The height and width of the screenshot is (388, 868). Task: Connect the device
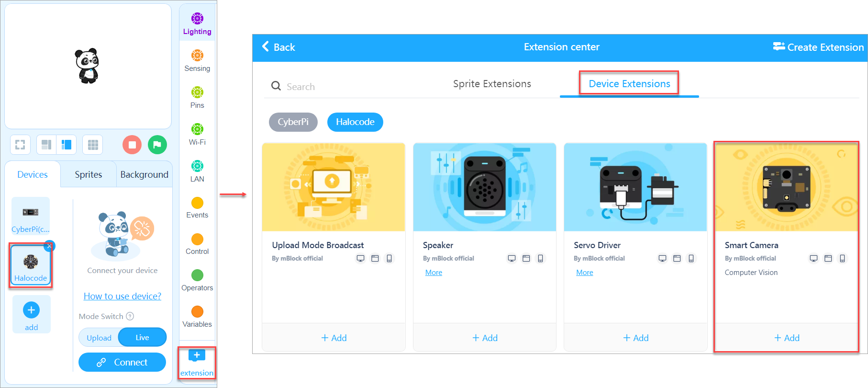[122, 362]
